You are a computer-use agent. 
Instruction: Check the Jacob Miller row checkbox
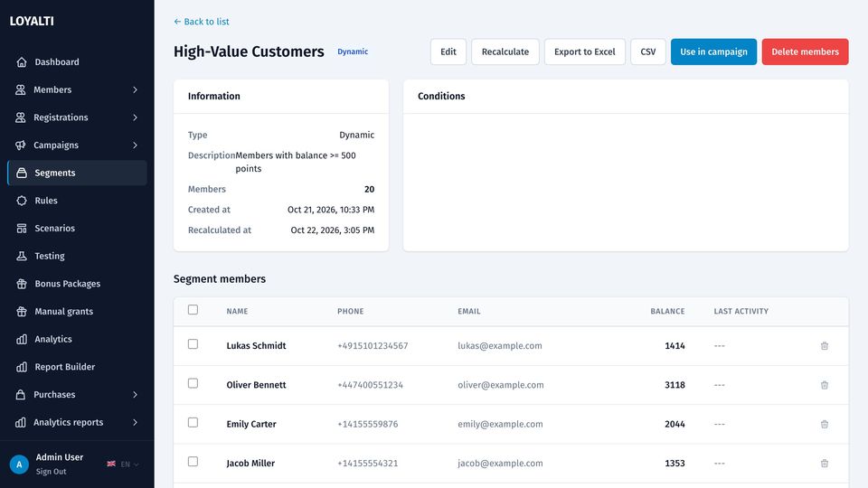click(x=193, y=462)
